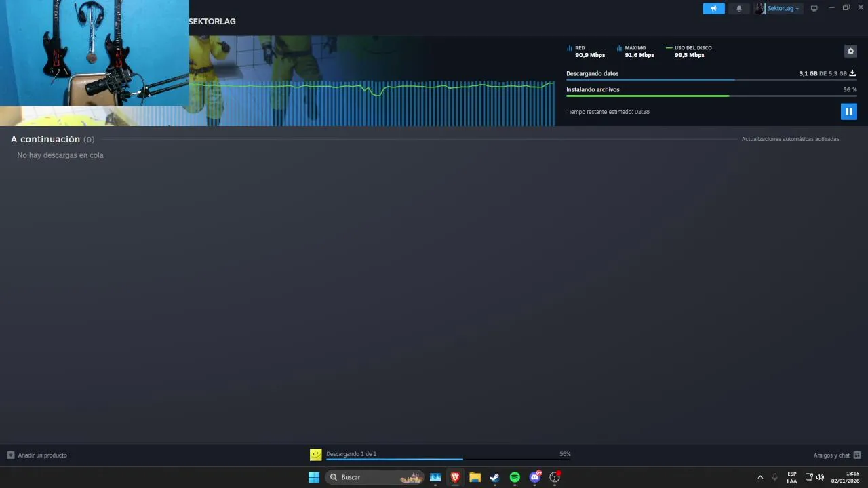Image resolution: width=868 pixels, height=488 pixels.
Task: Minimize the Steam window
Action: [831, 7]
